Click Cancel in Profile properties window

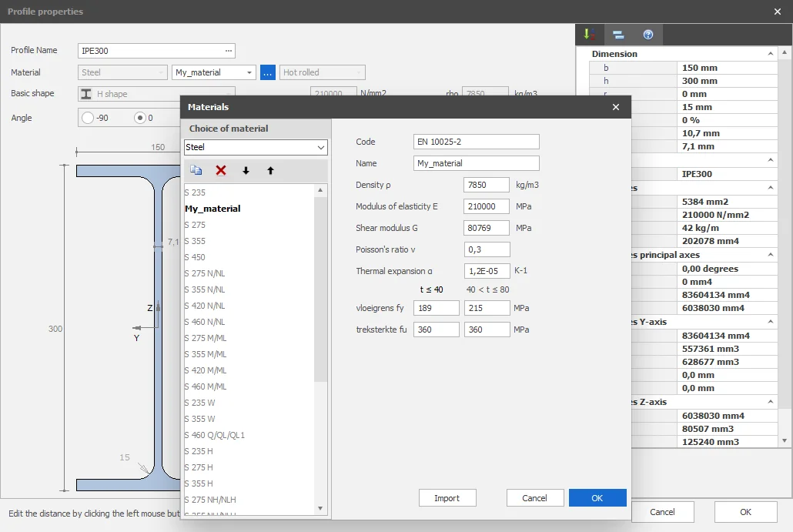[662, 512]
